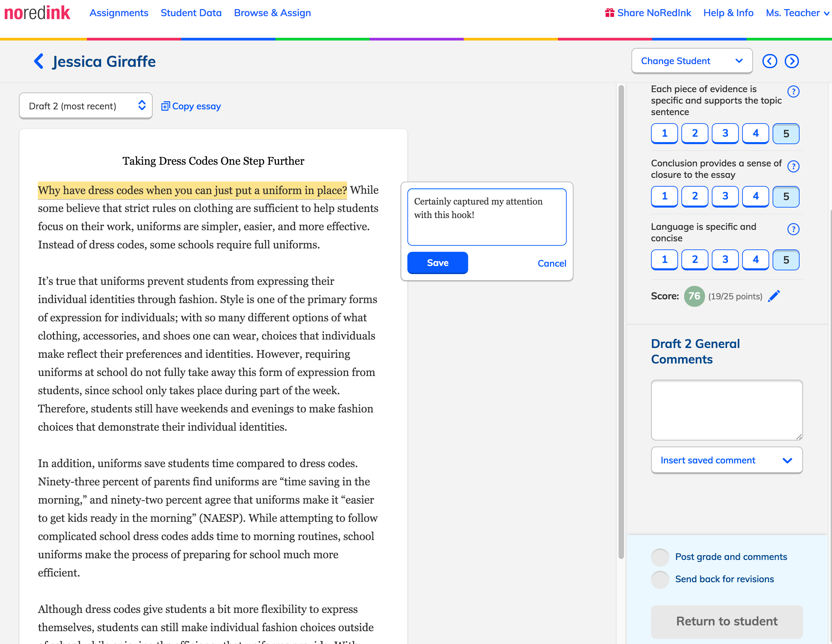Screen dimensions: 832x644
Task: Select Post grade and comments option
Action: pyautogui.click(x=660, y=557)
